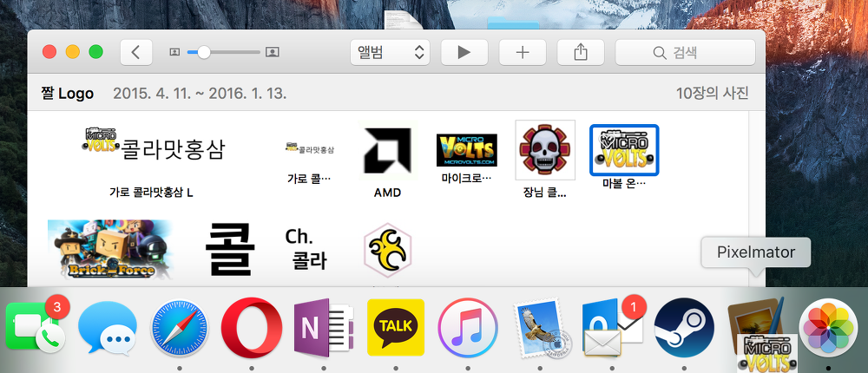Open iTunes from the dock
The height and width of the screenshot is (373, 868).
point(467,329)
